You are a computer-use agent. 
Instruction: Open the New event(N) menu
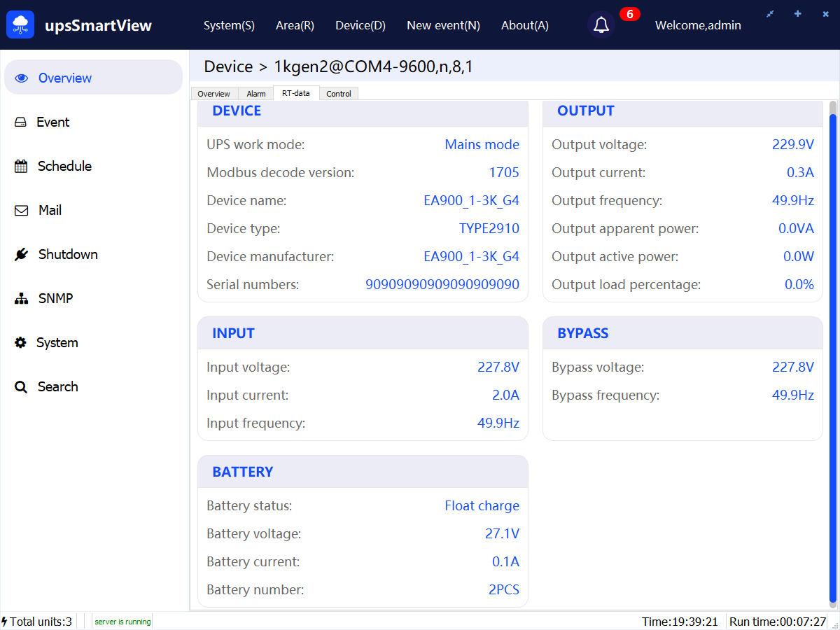point(443,25)
